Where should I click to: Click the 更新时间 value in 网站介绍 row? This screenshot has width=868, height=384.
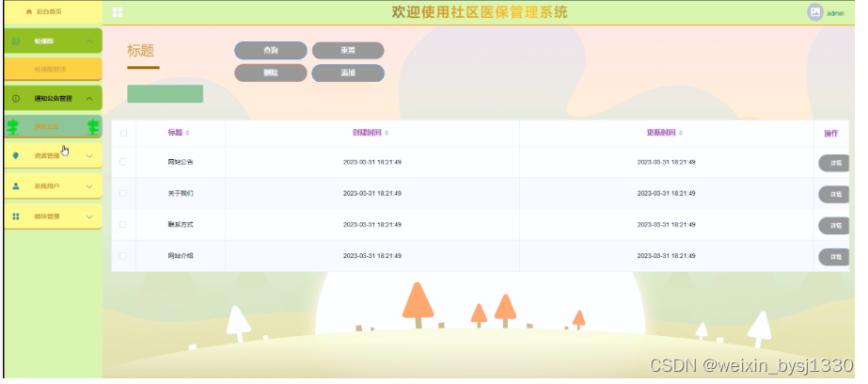pos(666,255)
